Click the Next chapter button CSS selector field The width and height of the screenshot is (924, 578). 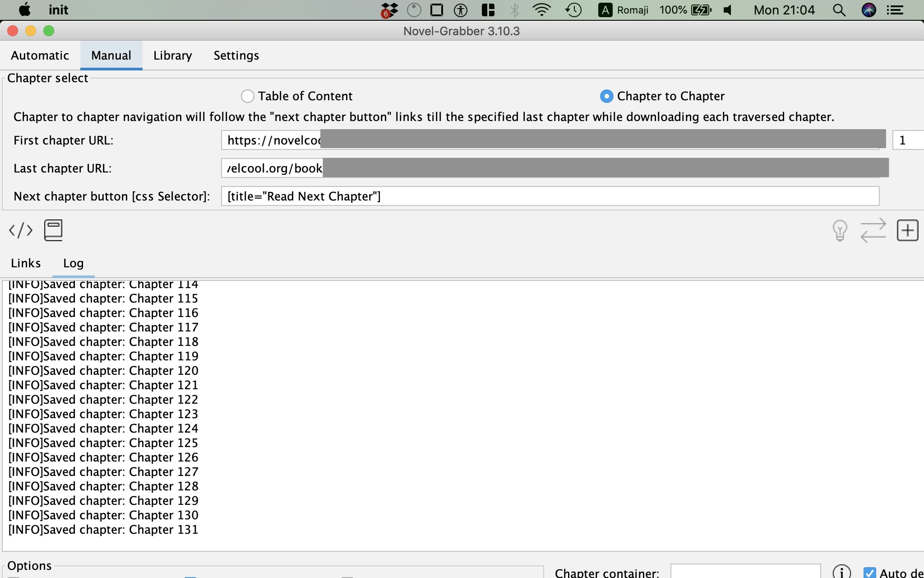click(x=550, y=196)
